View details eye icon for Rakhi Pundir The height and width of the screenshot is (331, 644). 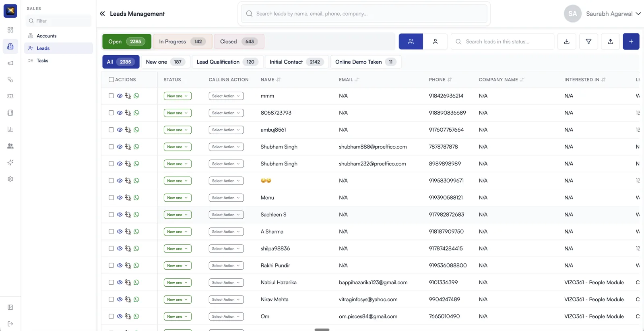[x=120, y=265]
